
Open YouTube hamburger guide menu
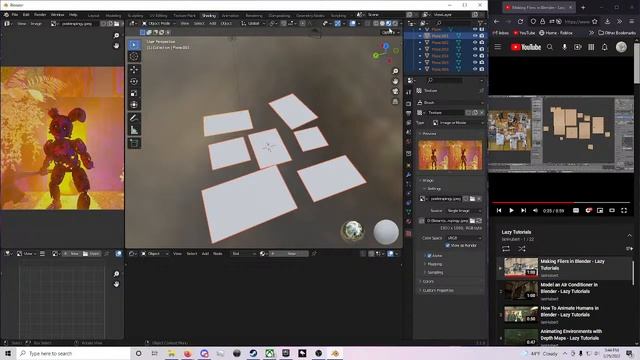pos(498,47)
